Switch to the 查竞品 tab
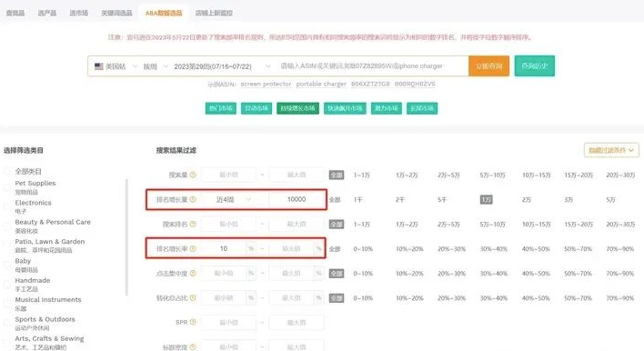The width and height of the screenshot is (644, 351). pyautogui.click(x=15, y=13)
